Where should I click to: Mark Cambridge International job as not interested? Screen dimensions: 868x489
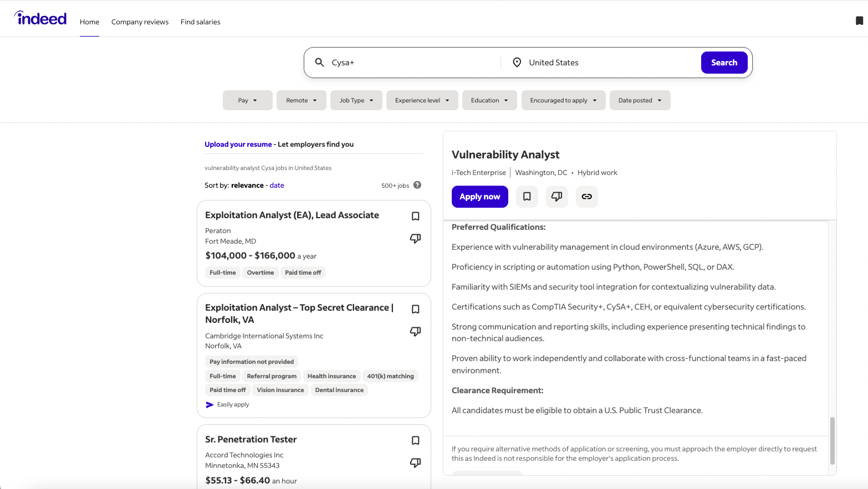(x=415, y=331)
